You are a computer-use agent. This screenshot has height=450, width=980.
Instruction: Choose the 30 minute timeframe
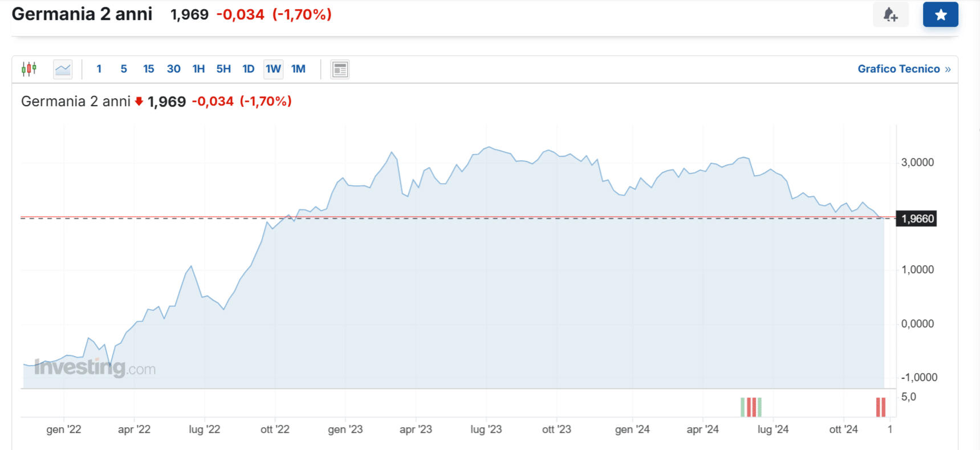(173, 69)
